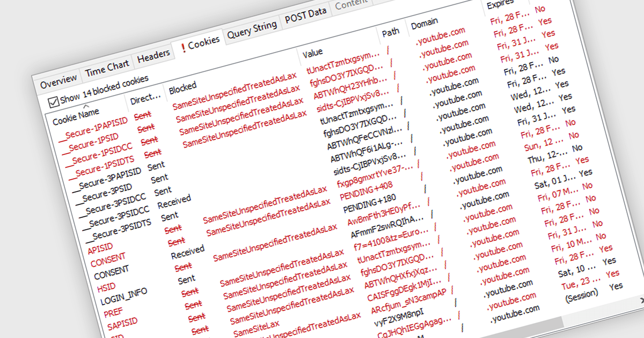The height and width of the screenshot is (338, 644).
Task: Sort by the Expires column header
Action: point(499,4)
